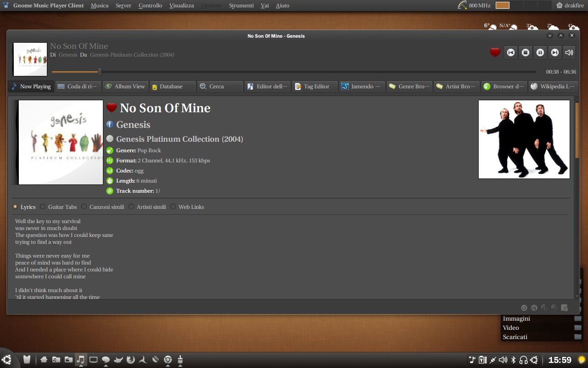Click the home folder dock icon
This screenshot has height=368, width=588.
click(x=44, y=360)
